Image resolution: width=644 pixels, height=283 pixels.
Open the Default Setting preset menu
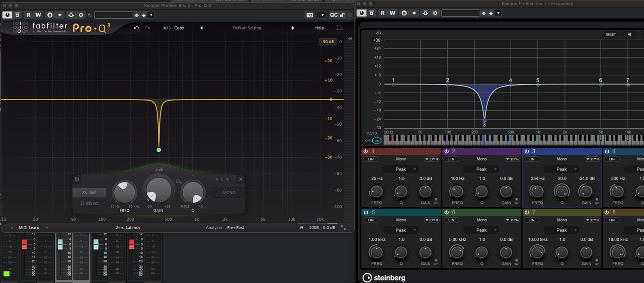tap(247, 28)
